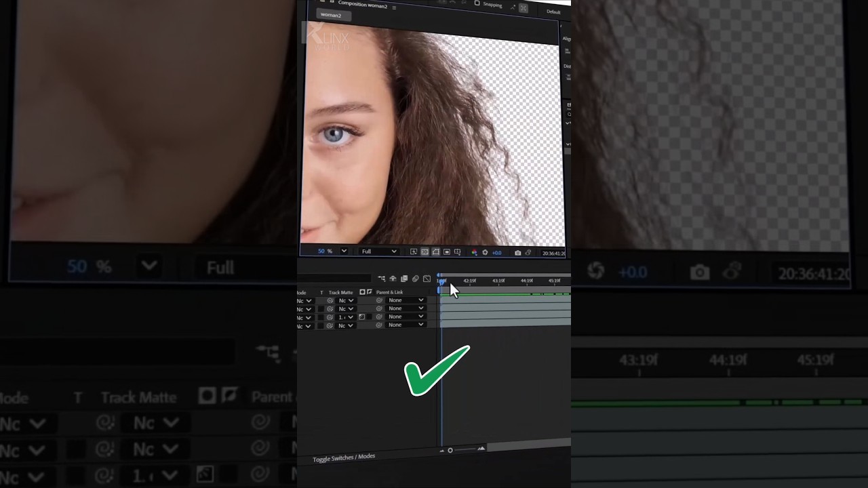This screenshot has width=868, height=488.
Task: Click the first snapping option icon after Snapping
Action: [x=513, y=7]
